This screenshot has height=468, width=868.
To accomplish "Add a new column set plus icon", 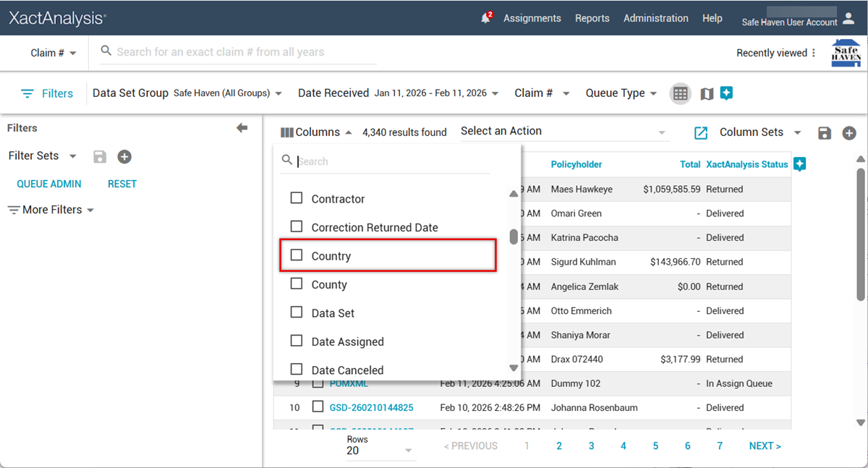I will 849,133.
